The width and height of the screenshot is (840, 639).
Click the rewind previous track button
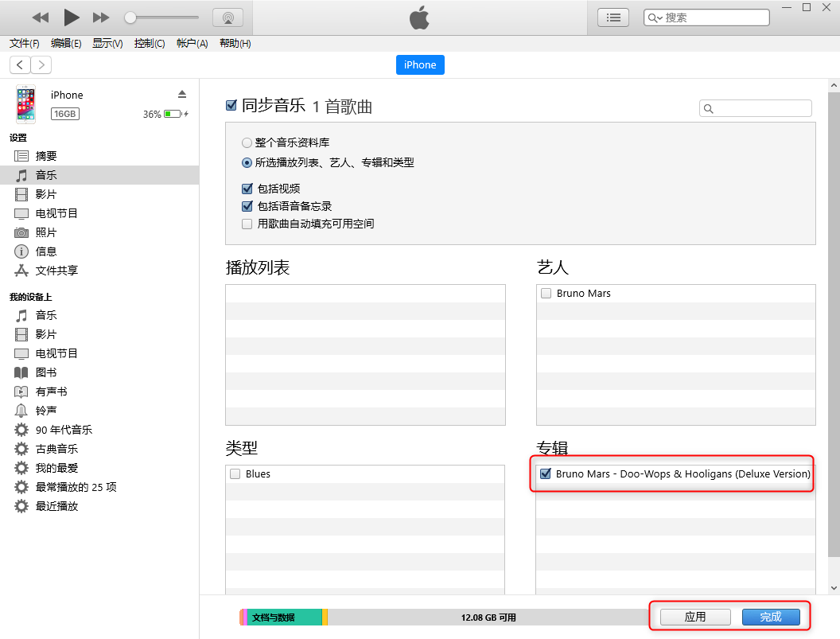pos(41,18)
